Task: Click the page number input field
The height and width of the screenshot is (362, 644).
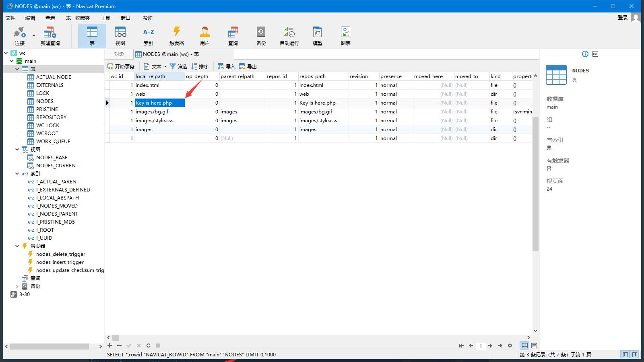Action: [481, 346]
